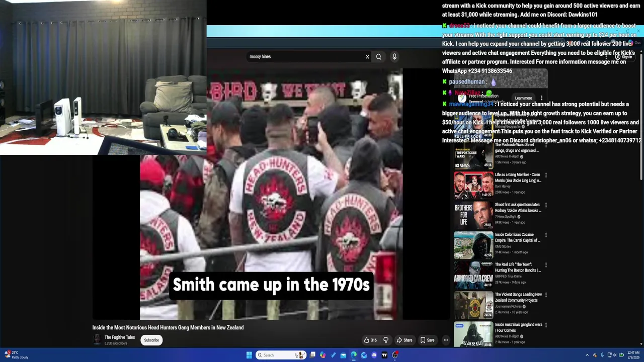Open 'Life as a Gang Member - Calen' title
644x362 pixels.
coord(518,177)
